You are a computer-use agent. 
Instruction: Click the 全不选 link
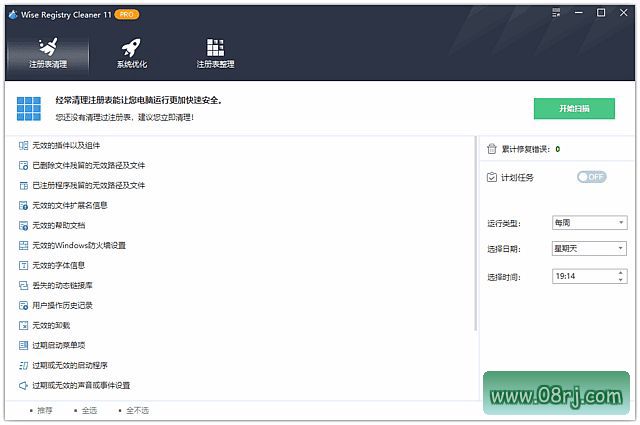[137, 410]
